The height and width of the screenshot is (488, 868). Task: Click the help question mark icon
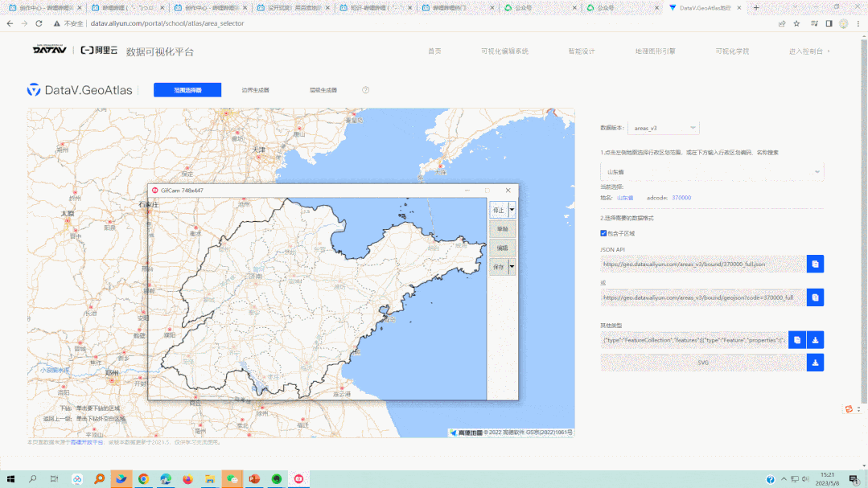pyautogui.click(x=365, y=90)
